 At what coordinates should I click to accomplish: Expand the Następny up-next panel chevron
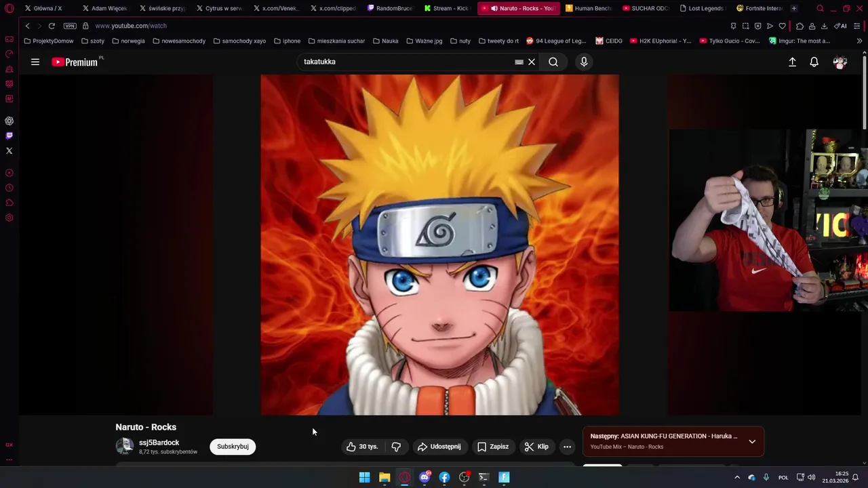[752, 441]
